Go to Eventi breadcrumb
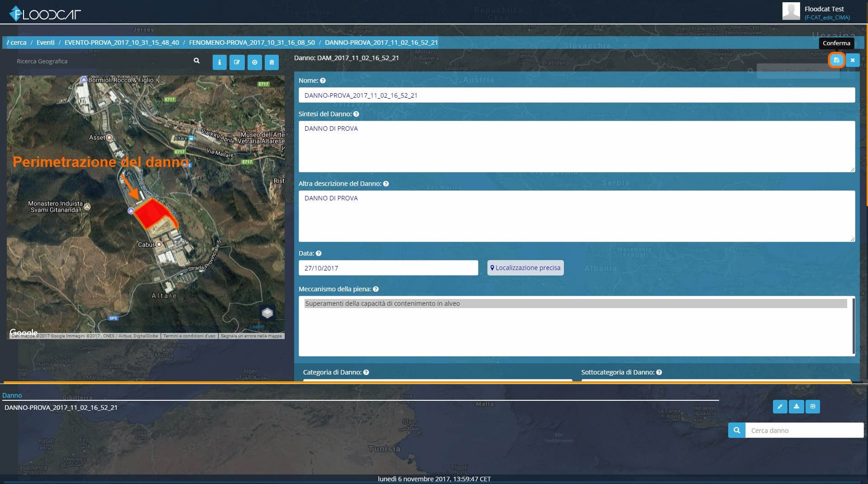868x484 pixels. click(x=45, y=43)
